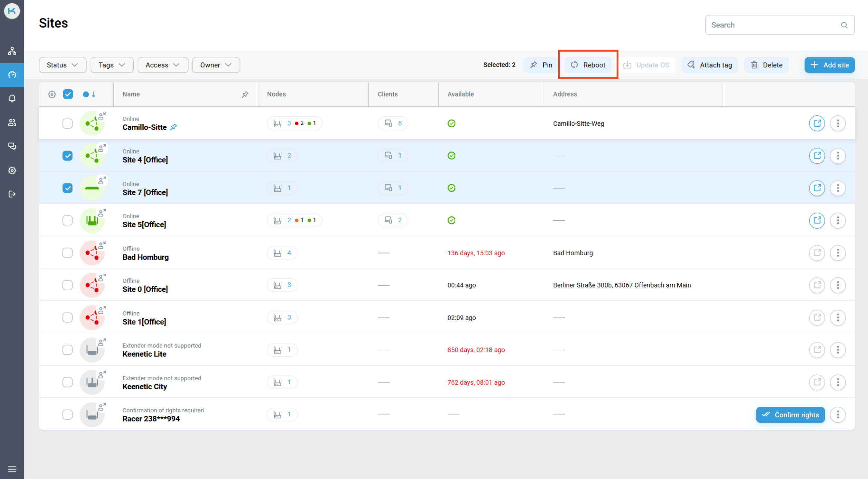Open Camillo-Sitte in a new tab
The height and width of the screenshot is (479, 868).
[817, 123]
